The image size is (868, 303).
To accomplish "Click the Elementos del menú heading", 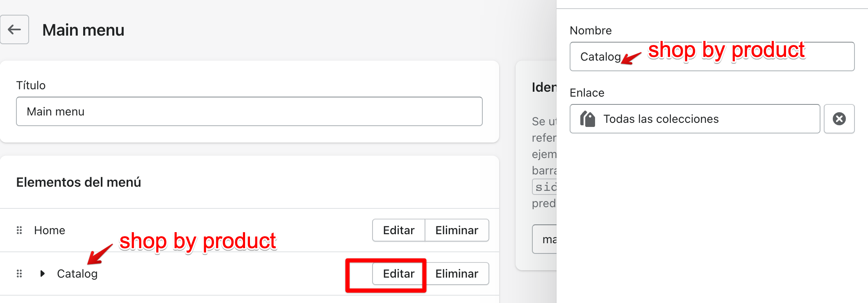I will [79, 182].
